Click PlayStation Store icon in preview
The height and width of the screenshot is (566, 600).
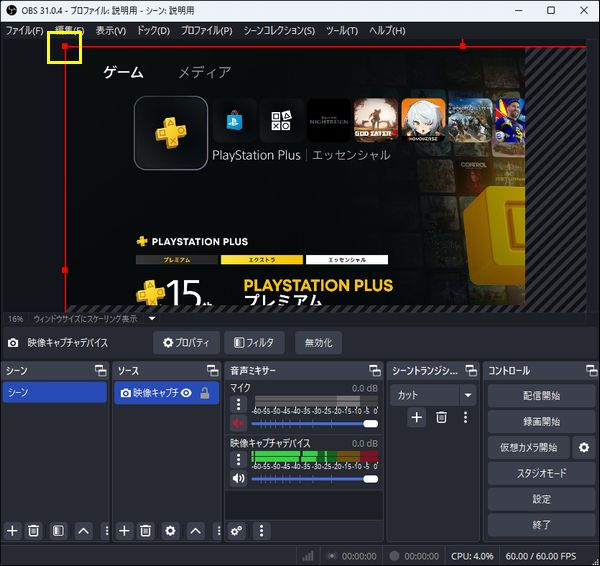tap(234, 121)
